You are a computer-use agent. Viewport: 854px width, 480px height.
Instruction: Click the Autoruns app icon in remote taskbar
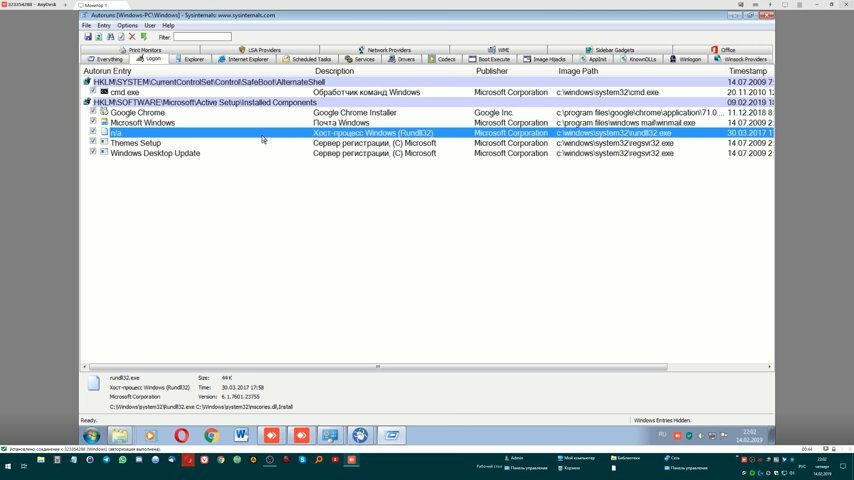(392, 435)
